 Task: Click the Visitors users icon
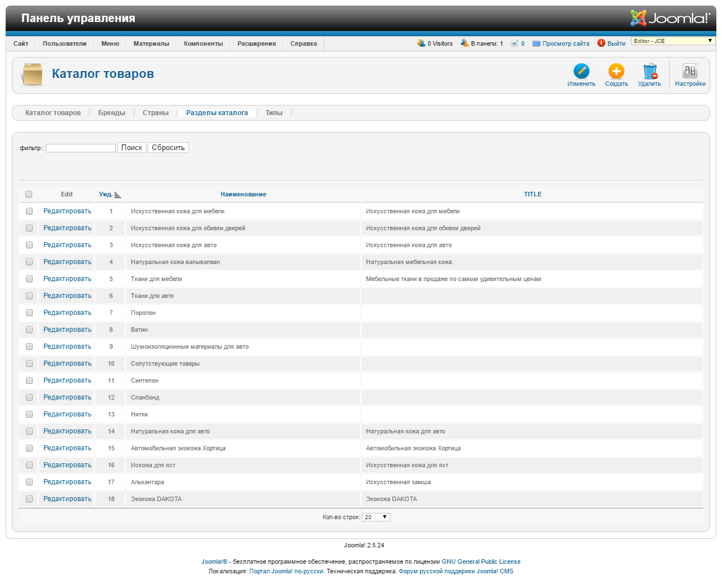[x=421, y=43]
